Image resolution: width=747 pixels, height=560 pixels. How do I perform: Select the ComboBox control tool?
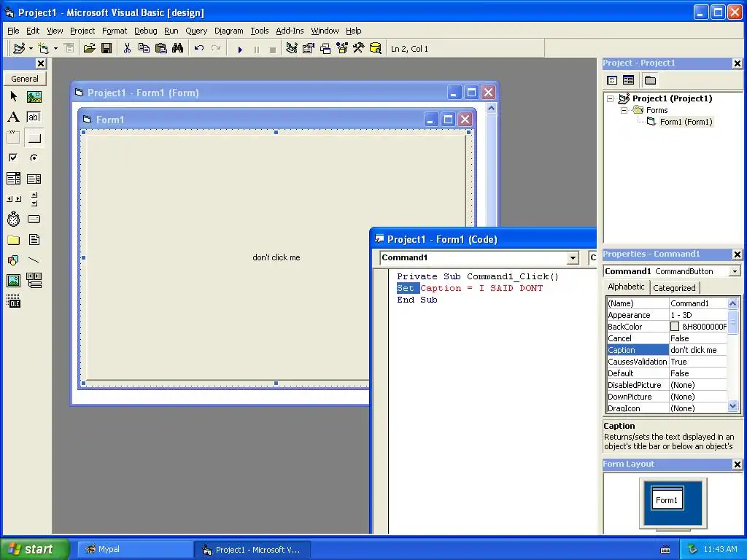point(13,179)
